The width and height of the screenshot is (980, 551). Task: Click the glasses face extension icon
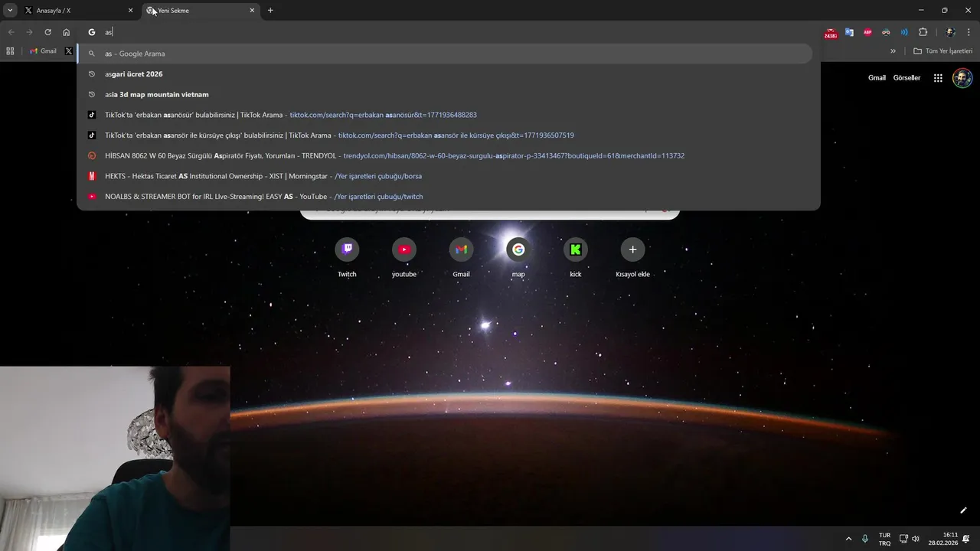886,32
